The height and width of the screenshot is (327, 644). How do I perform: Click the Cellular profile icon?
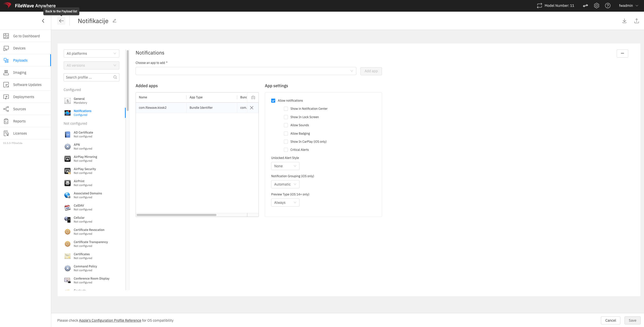click(67, 220)
